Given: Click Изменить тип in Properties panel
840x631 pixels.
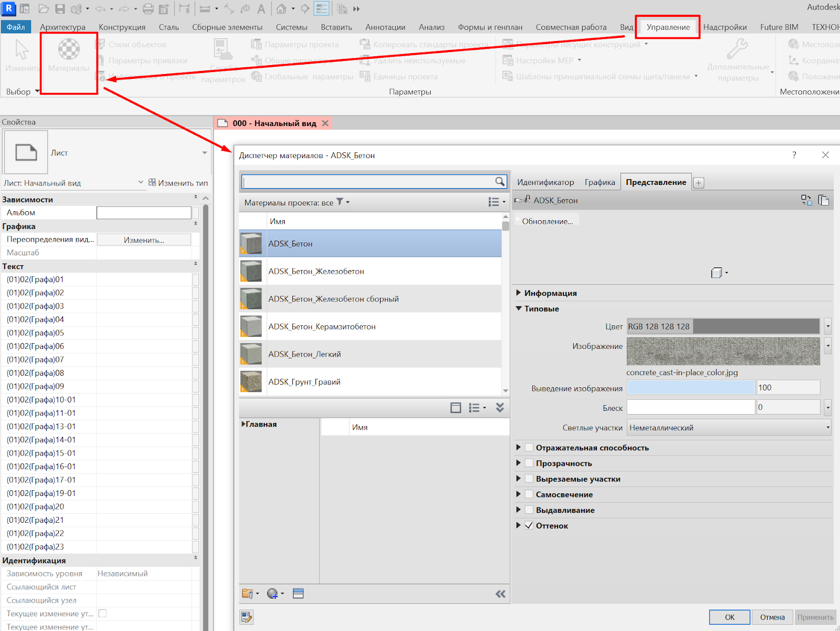Looking at the screenshot, I should pos(178,183).
